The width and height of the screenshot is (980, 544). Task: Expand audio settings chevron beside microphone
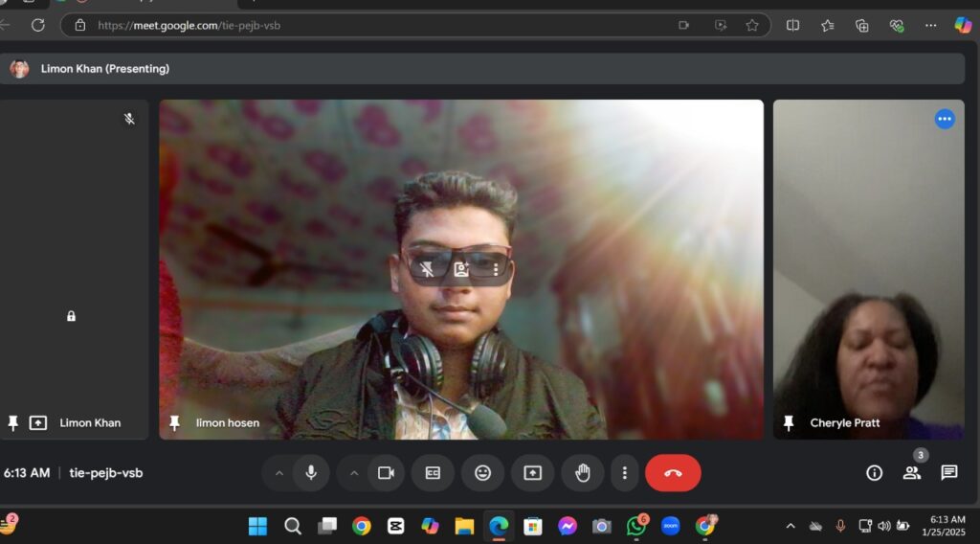279,473
